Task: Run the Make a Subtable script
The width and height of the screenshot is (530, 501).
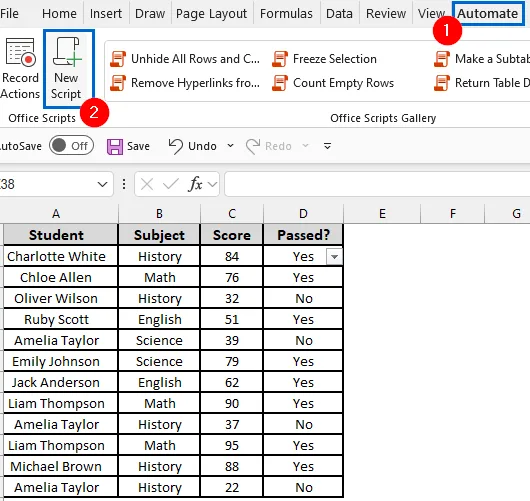Action: click(x=482, y=59)
